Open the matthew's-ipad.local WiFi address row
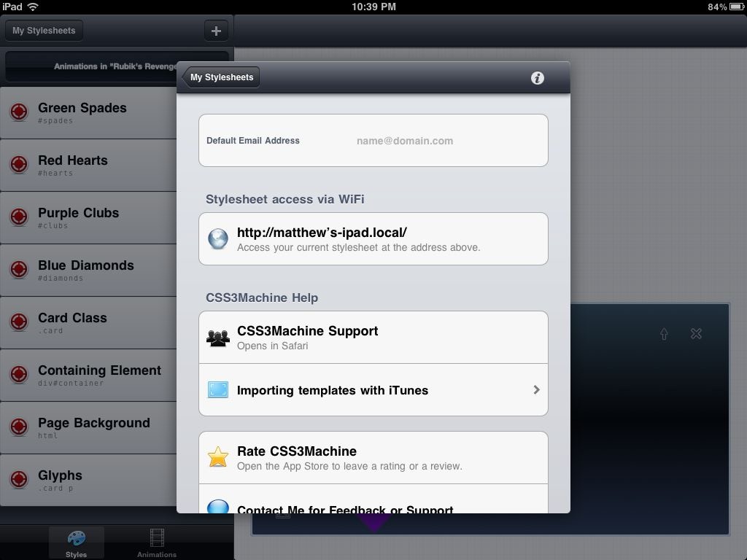Image resolution: width=747 pixels, height=560 pixels. coord(373,239)
